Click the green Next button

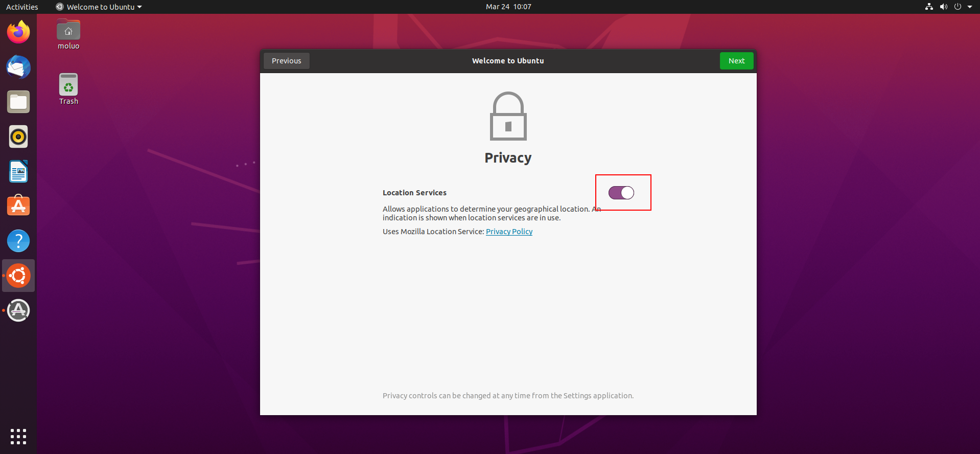tap(736, 61)
